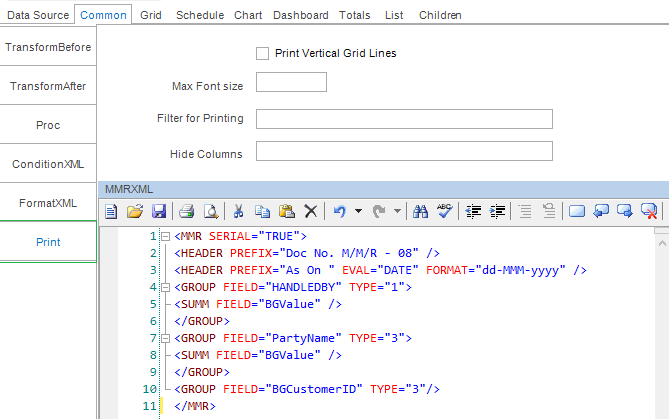
Task: Collapse the PartyName group on line 7
Action: click(166, 339)
